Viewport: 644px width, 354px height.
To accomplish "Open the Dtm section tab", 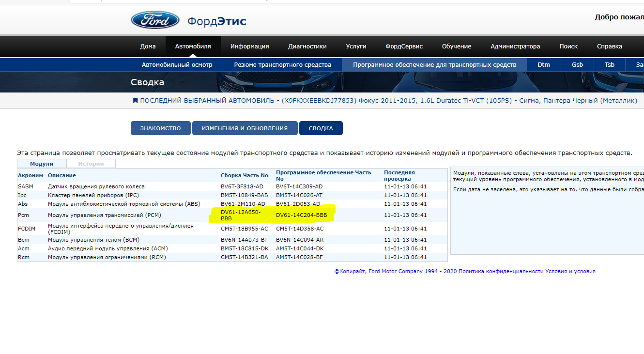I will tap(543, 64).
